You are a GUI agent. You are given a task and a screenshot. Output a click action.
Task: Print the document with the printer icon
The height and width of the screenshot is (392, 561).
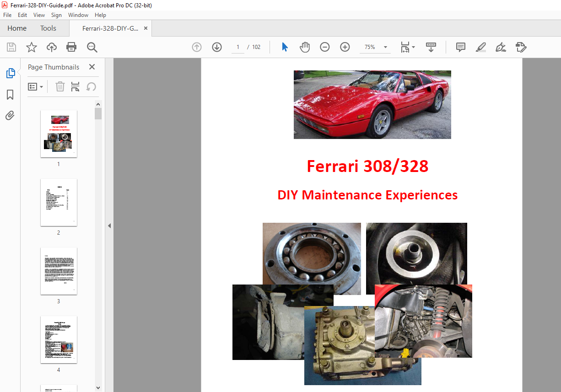tap(71, 47)
